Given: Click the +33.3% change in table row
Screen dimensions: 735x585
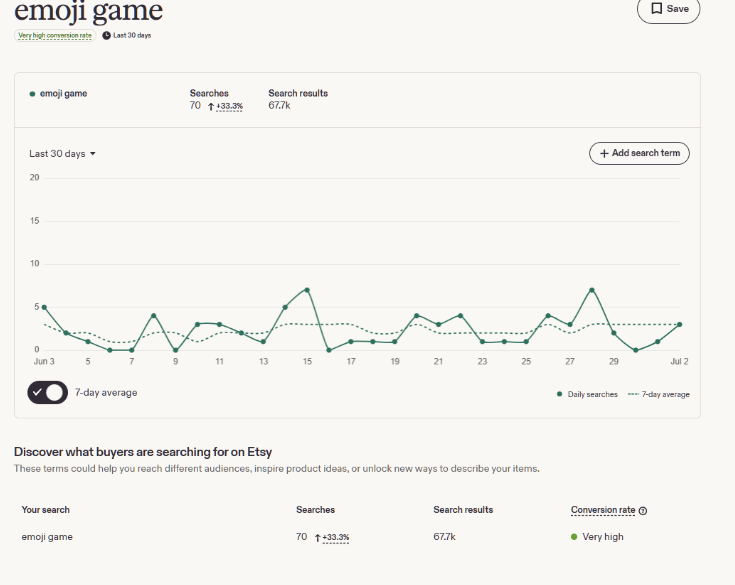Looking at the screenshot, I should coord(336,538).
